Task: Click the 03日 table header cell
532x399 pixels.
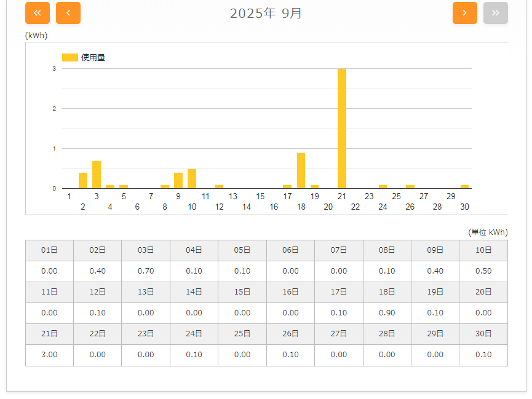Action: [x=146, y=250]
